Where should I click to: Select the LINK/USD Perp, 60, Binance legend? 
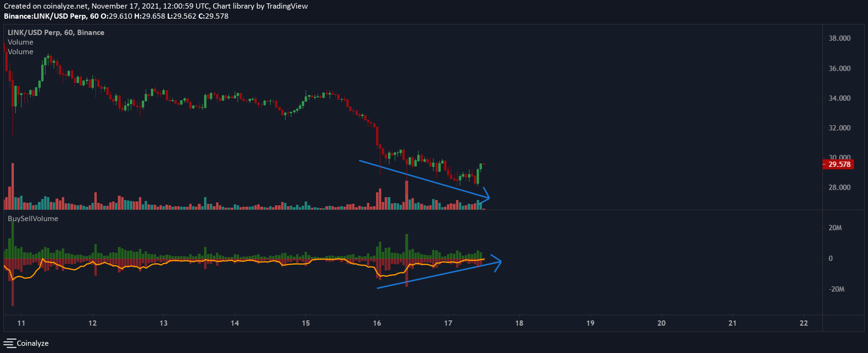tap(56, 33)
